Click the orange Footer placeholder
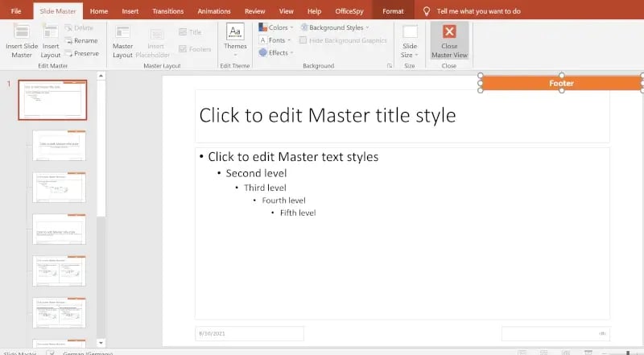Viewport: 644px width, 355px height. pos(561,83)
